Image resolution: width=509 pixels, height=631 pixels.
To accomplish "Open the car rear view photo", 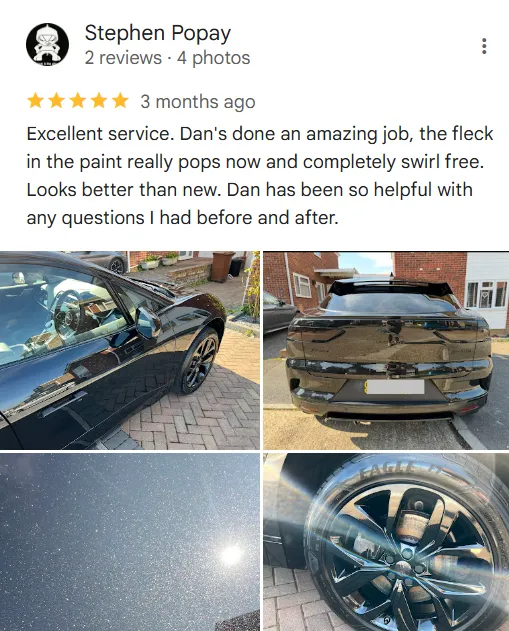I will tap(386, 351).
